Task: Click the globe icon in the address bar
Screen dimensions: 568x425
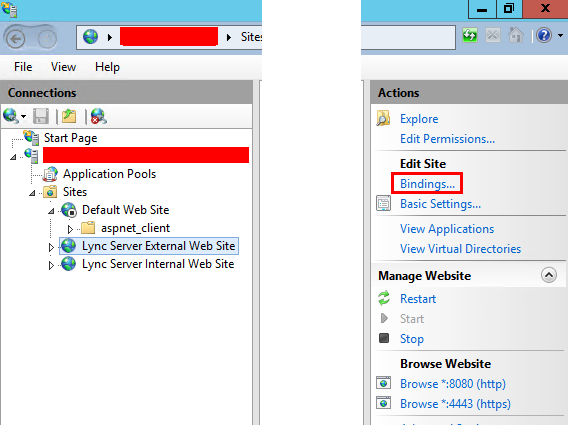Action: click(x=91, y=37)
